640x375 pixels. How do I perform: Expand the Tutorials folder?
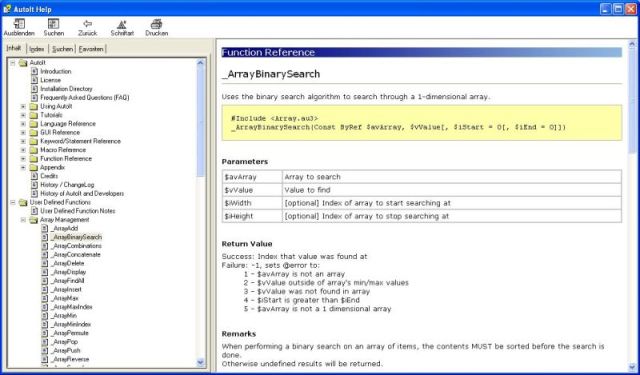pos(23,115)
